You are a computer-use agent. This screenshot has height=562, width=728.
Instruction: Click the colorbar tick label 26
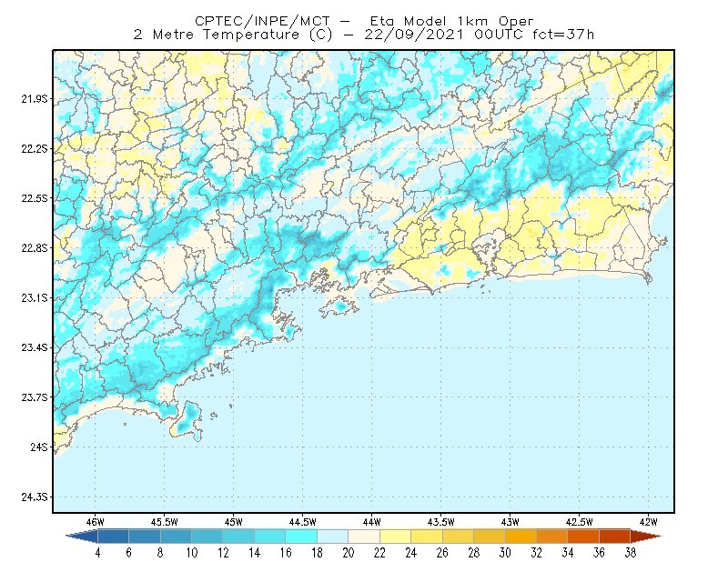pyautogui.click(x=442, y=553)
